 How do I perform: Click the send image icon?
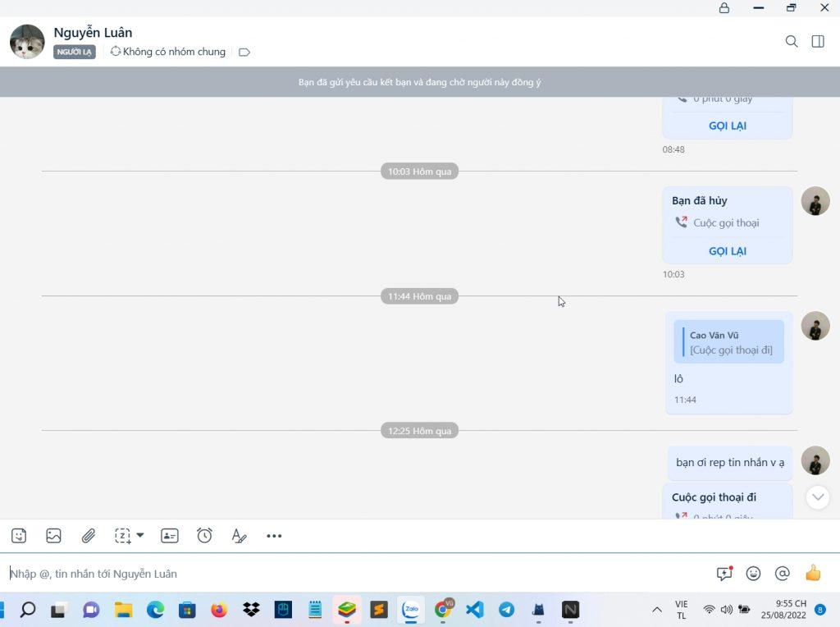[53, 536]
